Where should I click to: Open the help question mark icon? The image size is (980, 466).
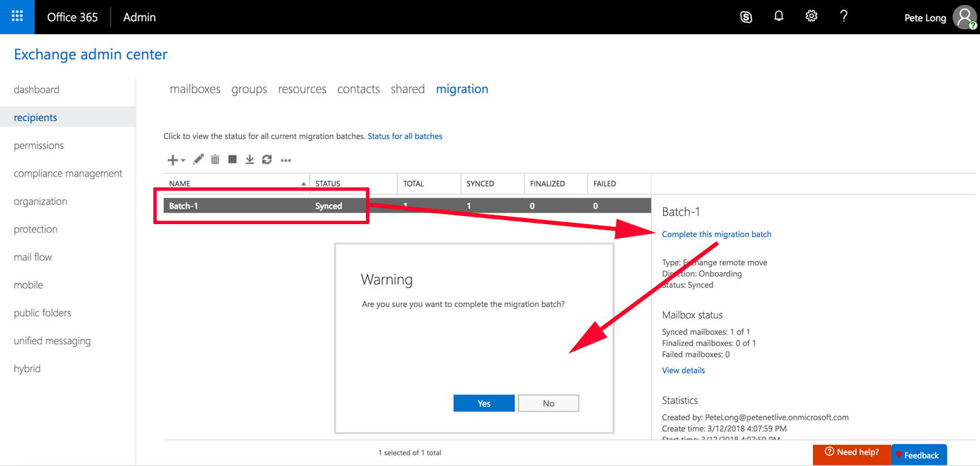[844, 16]
